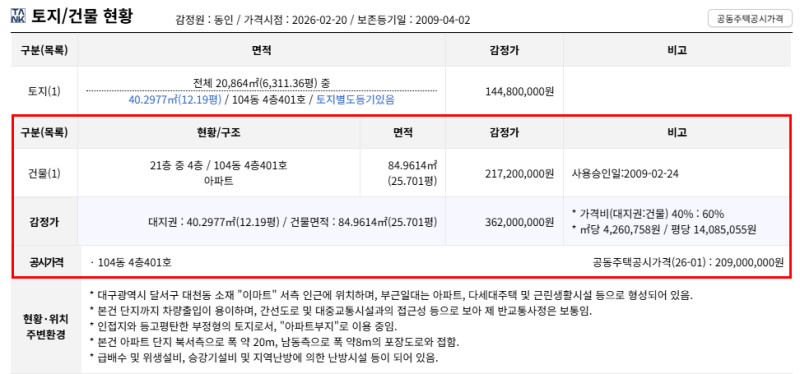The width and height of the screenshot is (800, 374).
Task: Select the 토지/건물 현황 heading
Action: coord(82,16)
